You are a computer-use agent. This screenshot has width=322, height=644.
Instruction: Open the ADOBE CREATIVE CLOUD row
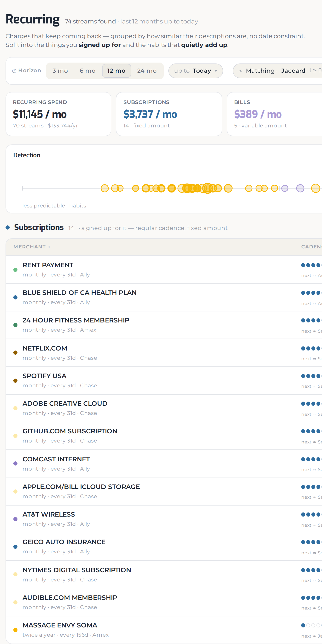click(164, 408)
